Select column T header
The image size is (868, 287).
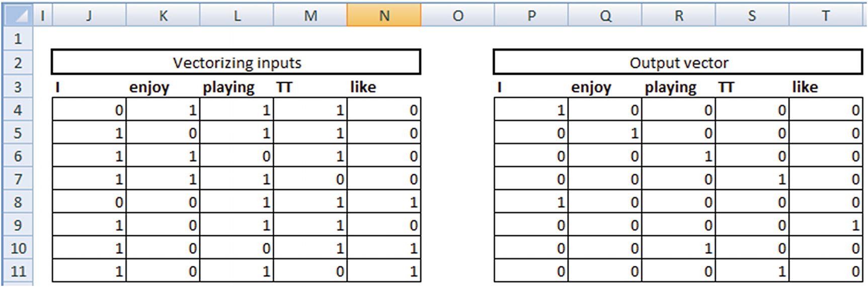coord(826,16)
